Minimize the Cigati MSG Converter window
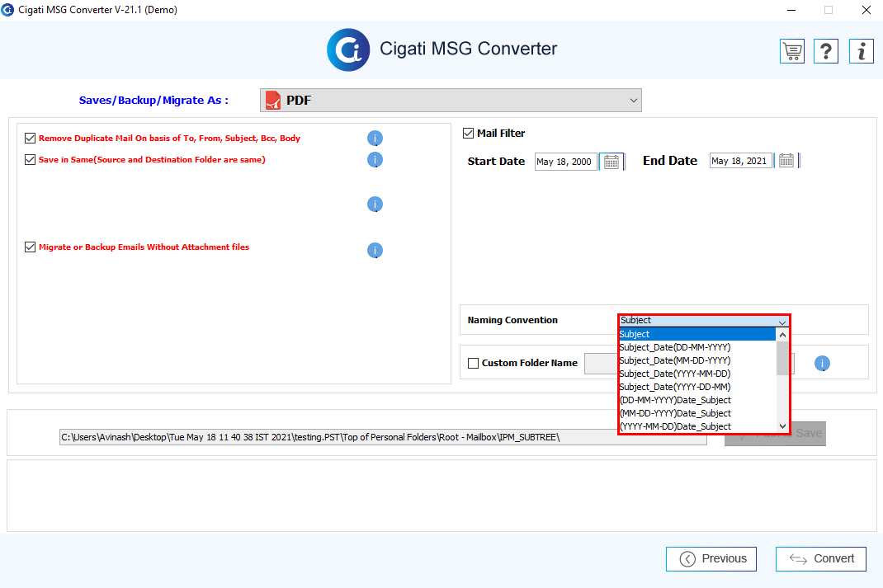 tap(791, 10)
